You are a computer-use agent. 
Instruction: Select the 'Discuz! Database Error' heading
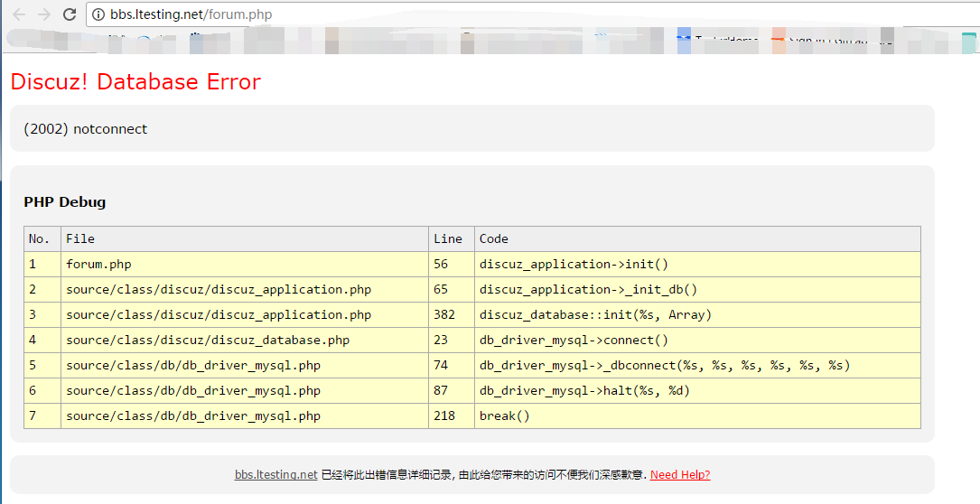(x=135, y=82)
